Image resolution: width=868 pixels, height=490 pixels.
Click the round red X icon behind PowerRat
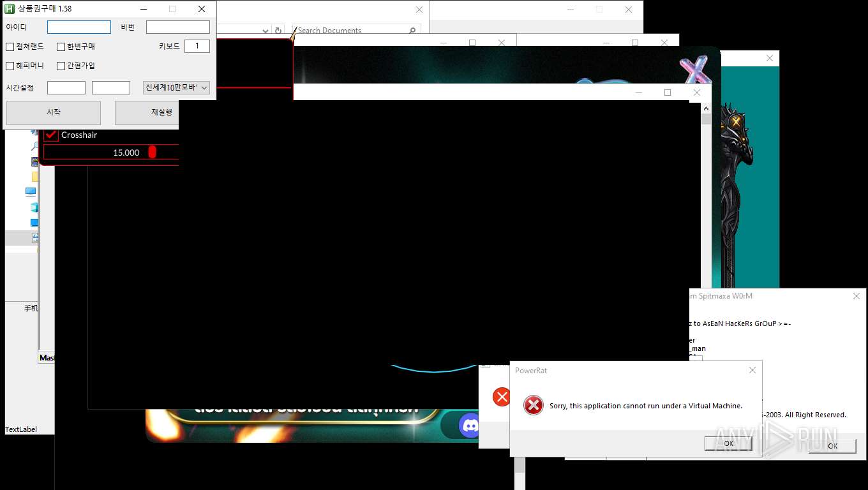(x=502, y=397)
